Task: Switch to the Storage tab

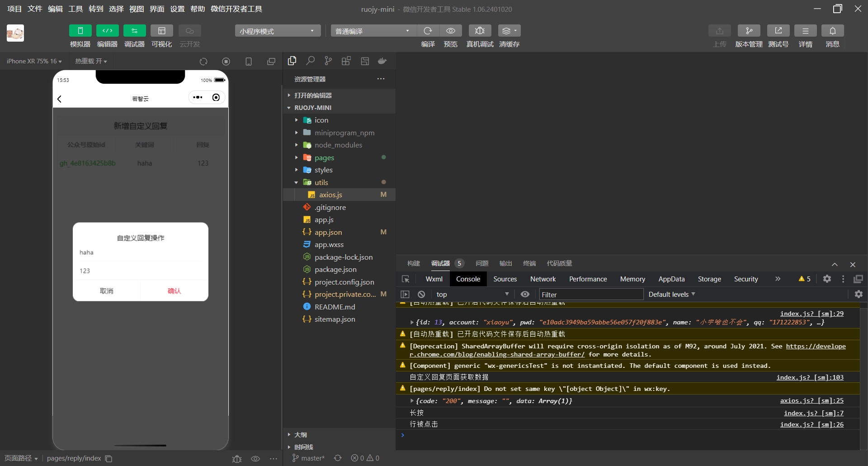Action: click(709, 279)
